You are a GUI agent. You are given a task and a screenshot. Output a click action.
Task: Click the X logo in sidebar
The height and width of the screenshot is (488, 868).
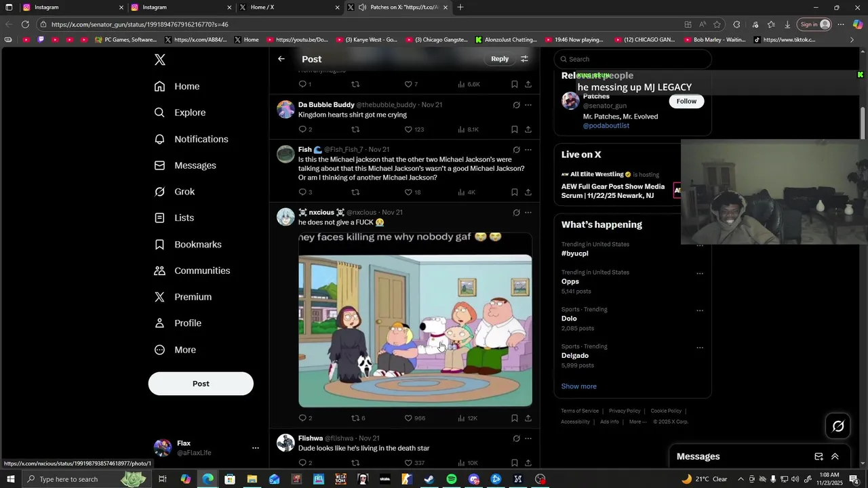coord(160,60)
